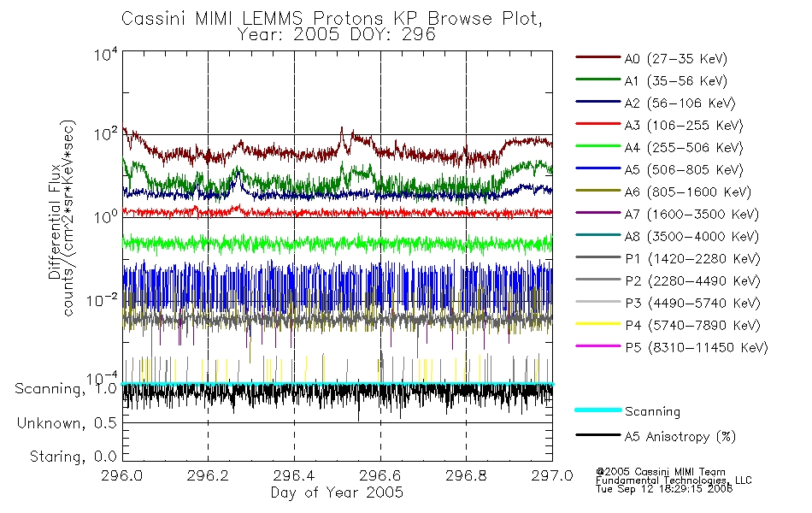
Task: Click the A0 (27-35 KeV) legend label
Action: tap(675, 59)
